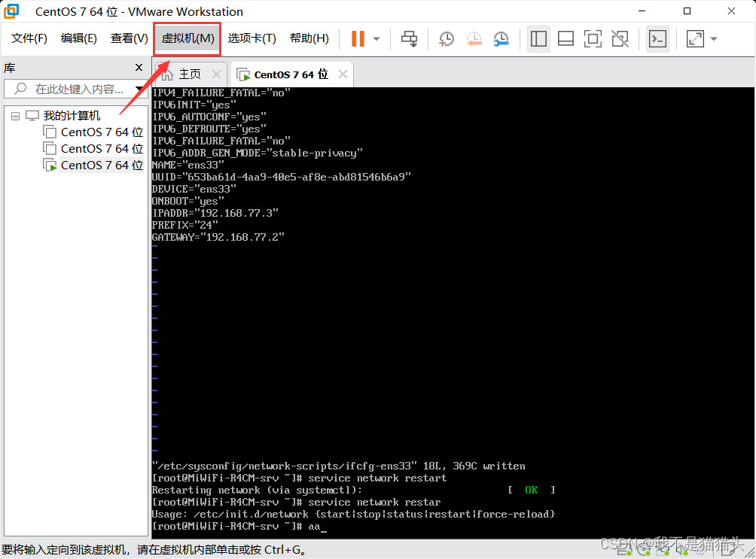Open the 帮助(H) menu
The width and height of the screenshot is (756, 559).
tap(309, 38)
